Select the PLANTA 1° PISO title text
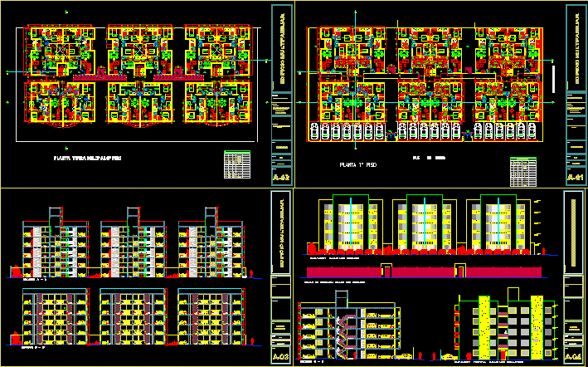Screen dimensions: 588x367 tap(359, 165)
